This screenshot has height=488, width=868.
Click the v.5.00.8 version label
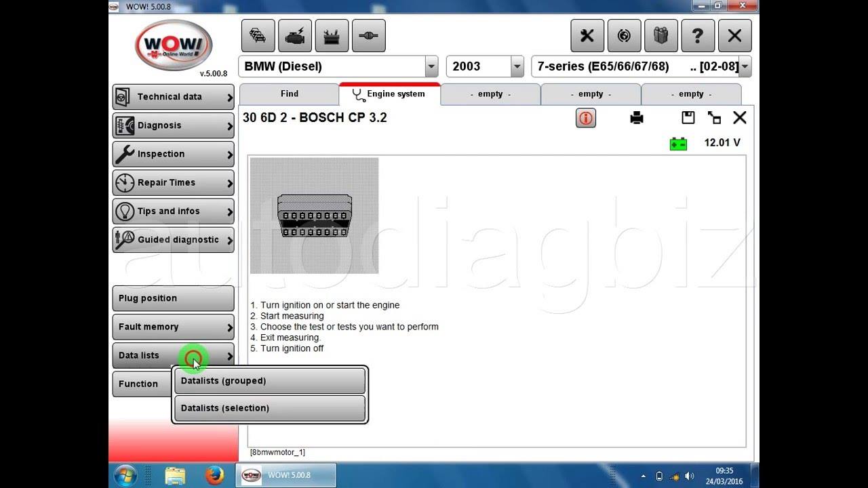[x=214, y=73]
